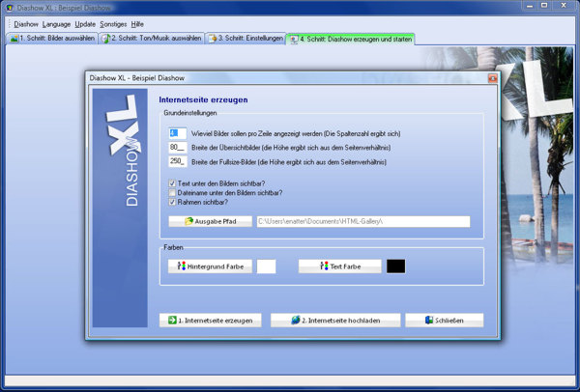The height and width of the screenshot is (392, 580).
Task: Open the Update menu
Action: 85,24
